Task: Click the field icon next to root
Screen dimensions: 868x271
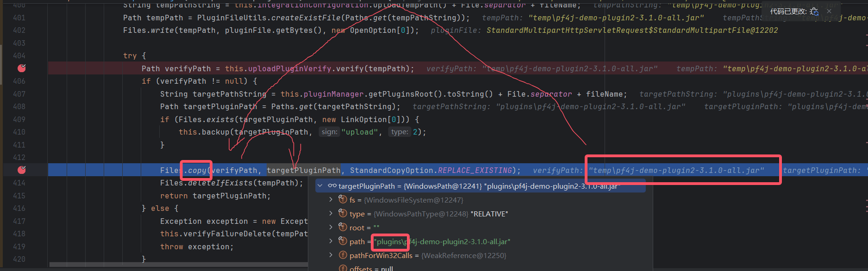Action: coord(343,227)
